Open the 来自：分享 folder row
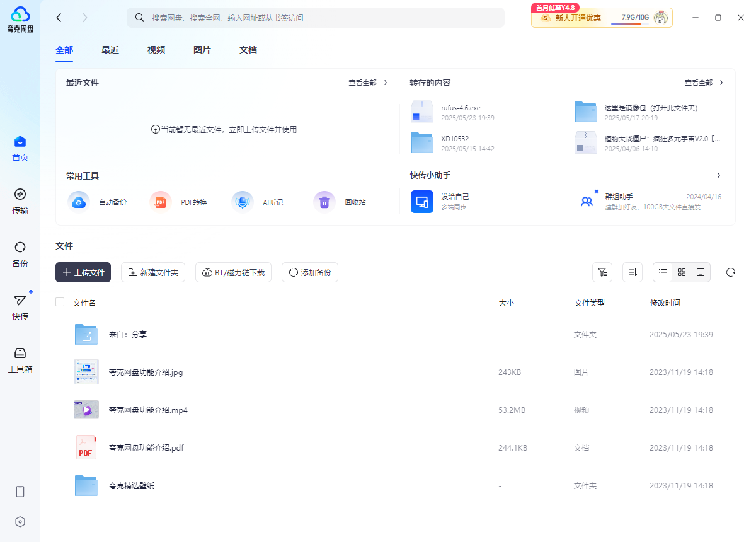The width and height of the screenshot is (756, 542). tap(395, 335)
